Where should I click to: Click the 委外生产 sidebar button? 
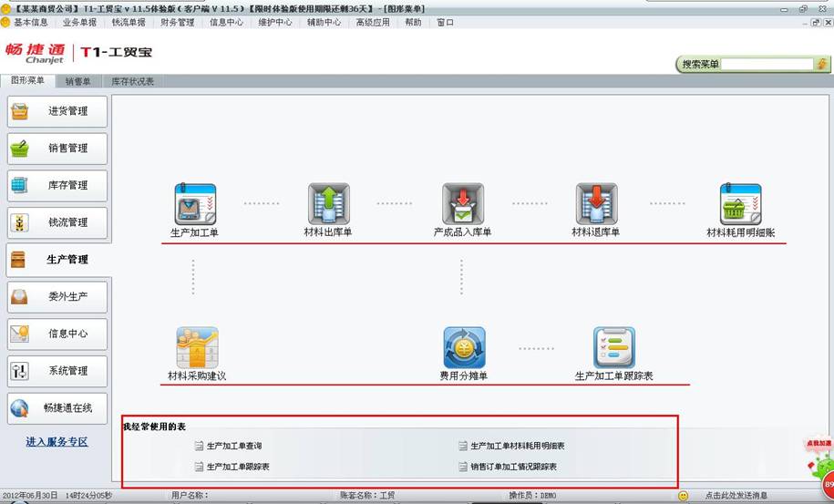[57, 297]
